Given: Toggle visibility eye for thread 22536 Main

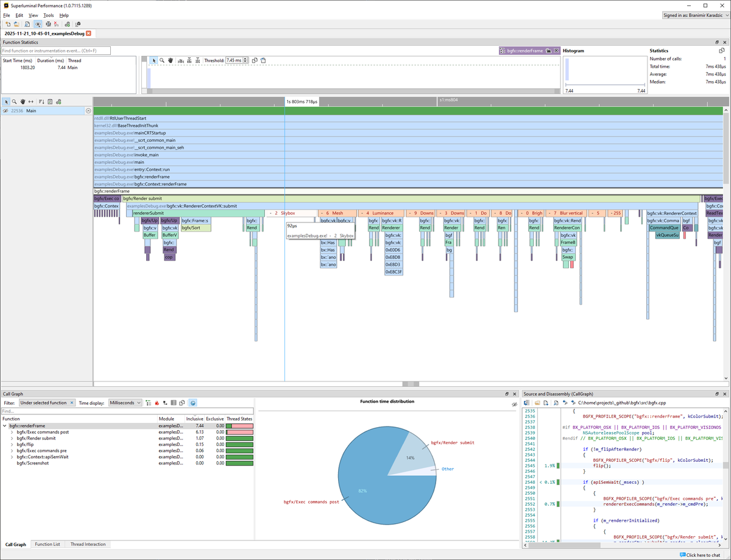Looking at the screenshot, I should click(5, 111).
